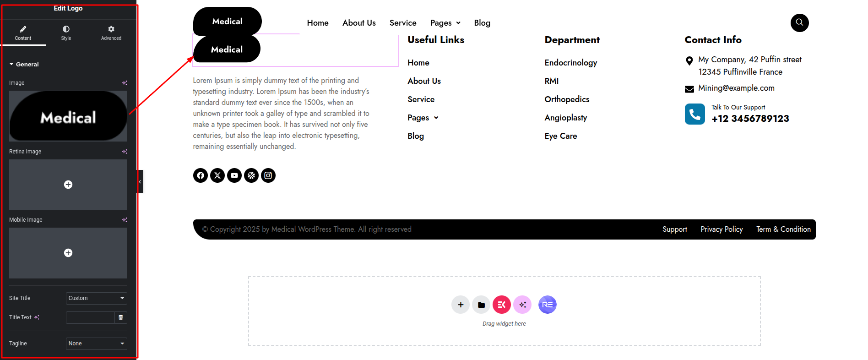Switch to the Style tab
Viewport: 868px width, 360px height.
pyautogui.click(x=66, y=33)
